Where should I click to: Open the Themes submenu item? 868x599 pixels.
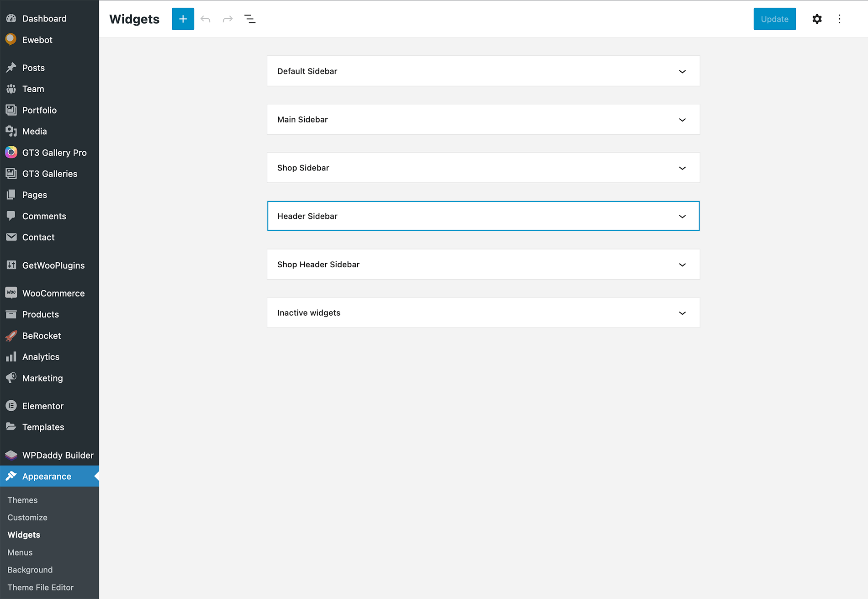click(22, 500)
